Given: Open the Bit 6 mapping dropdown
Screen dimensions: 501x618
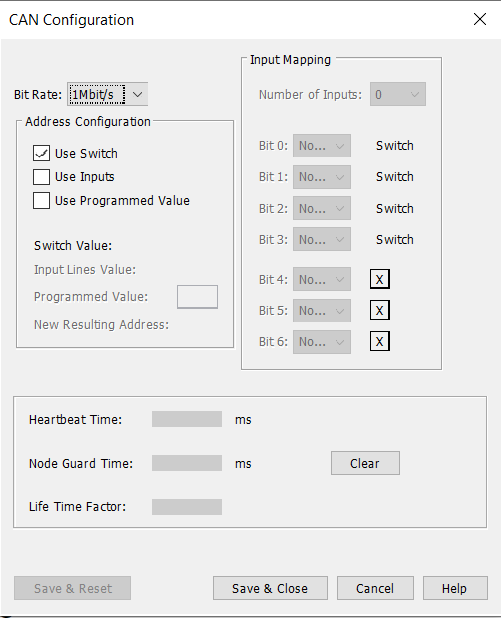Looking at the screenshot, I should 322,342.
